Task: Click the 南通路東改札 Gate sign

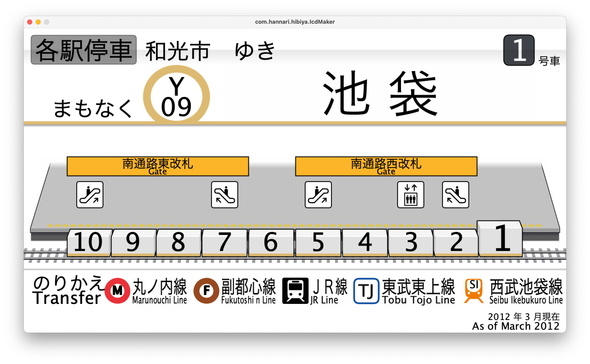Action: 158,166
